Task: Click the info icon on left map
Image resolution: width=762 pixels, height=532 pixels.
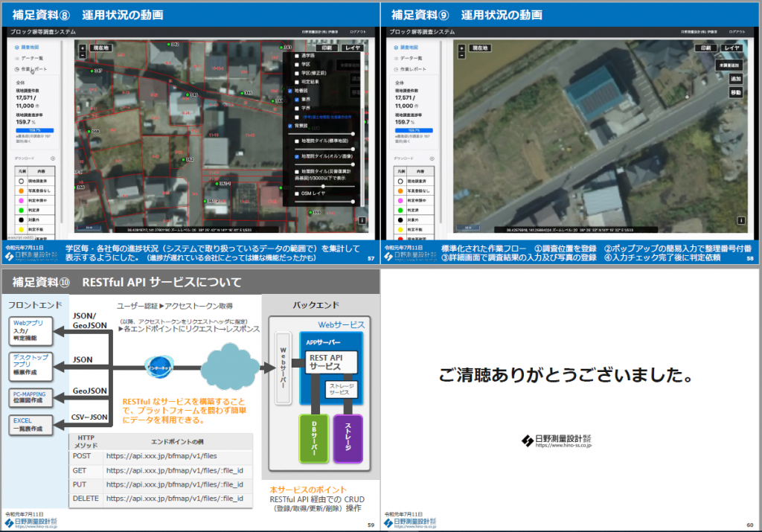Action: pos(362,220)
